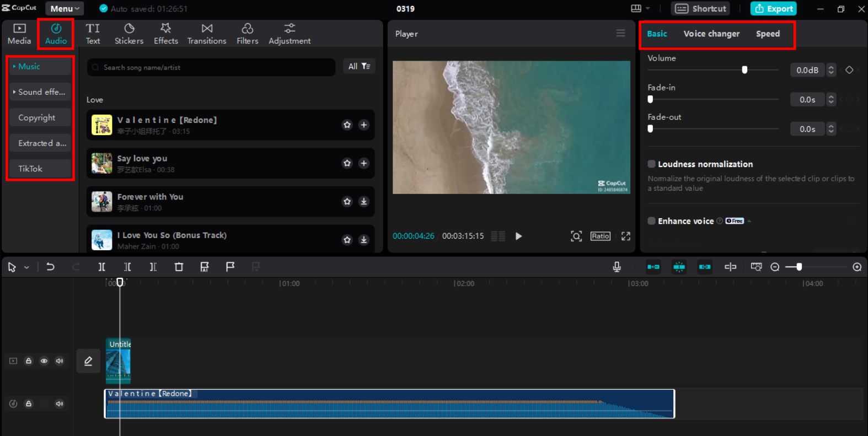
Task: Open the layout switcher dropdown
Action: click(640, 8)
